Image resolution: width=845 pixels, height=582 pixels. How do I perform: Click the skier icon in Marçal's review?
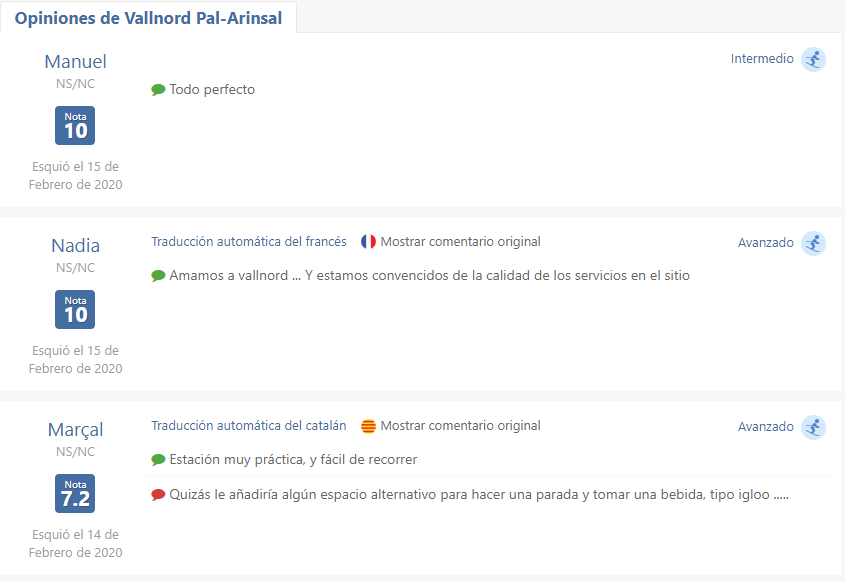813,428
